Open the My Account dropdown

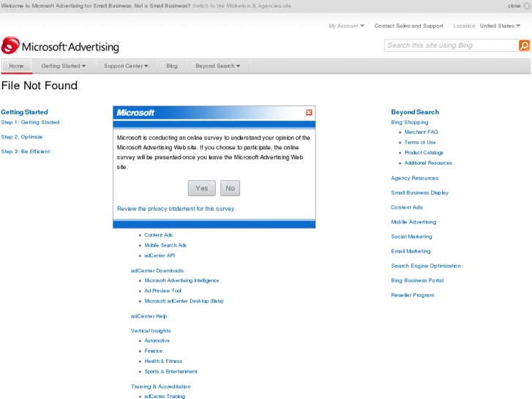(x=346, y=26)
